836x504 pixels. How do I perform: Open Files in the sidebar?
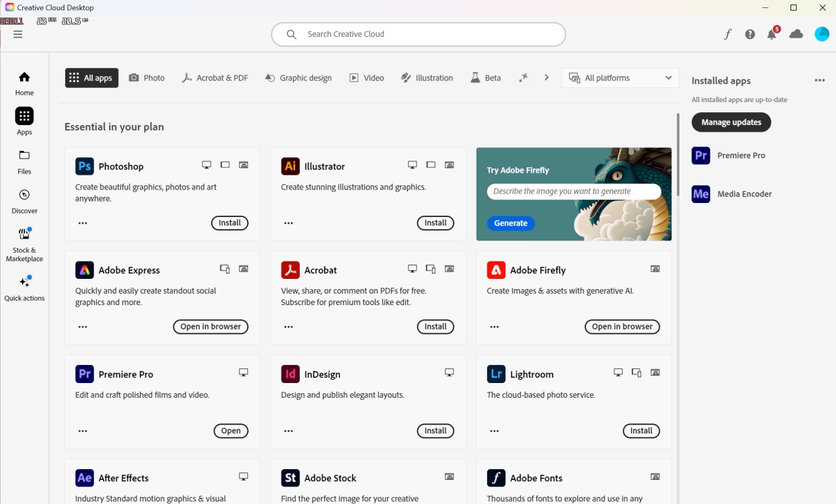(24, 161)
